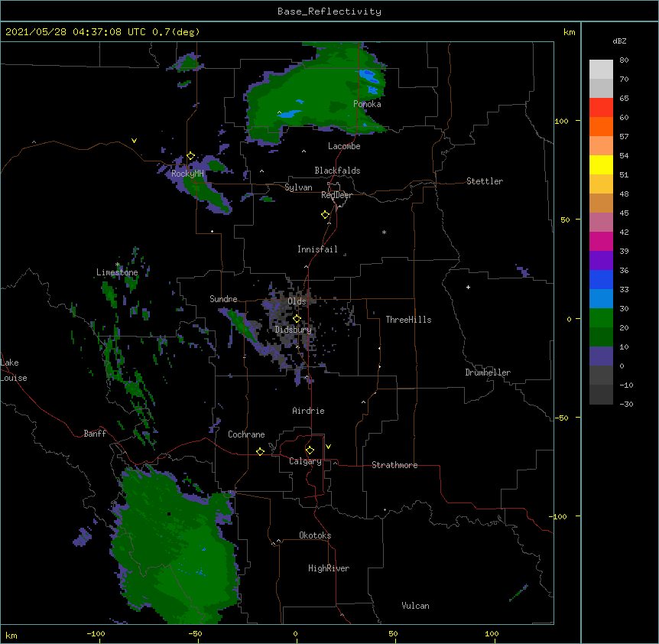
Task: Click the RedDeer city label
Action: click(336, 195)
